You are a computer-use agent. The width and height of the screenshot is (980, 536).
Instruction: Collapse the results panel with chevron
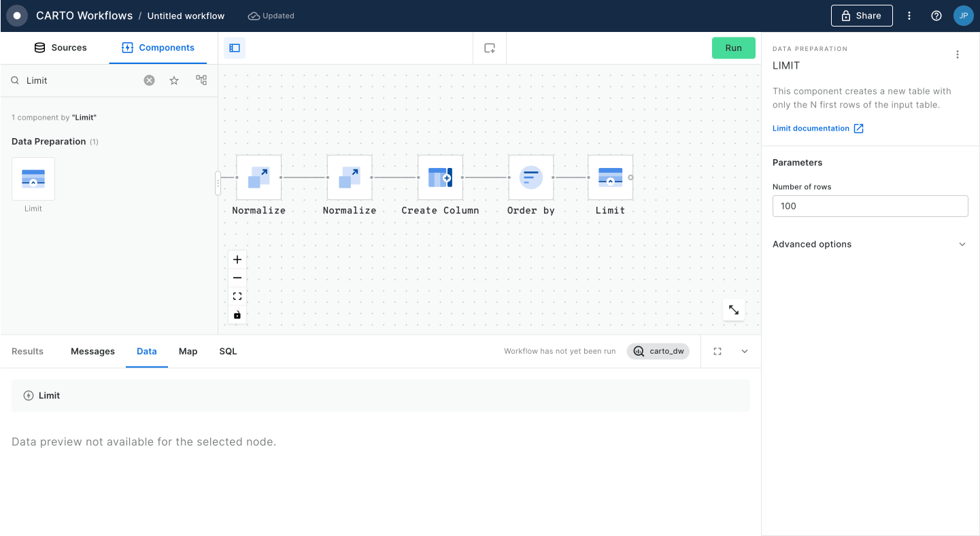[745, 352]
